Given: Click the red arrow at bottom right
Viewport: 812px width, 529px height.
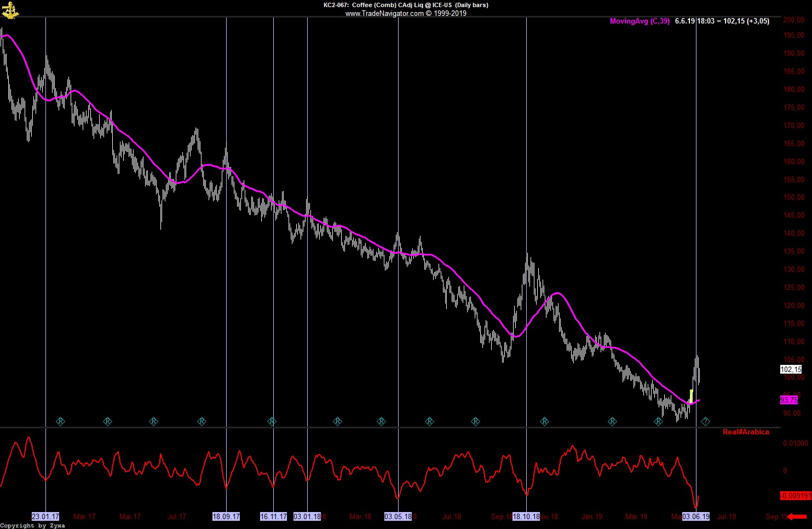Looking at the screenshot, I should click(797, 516).
